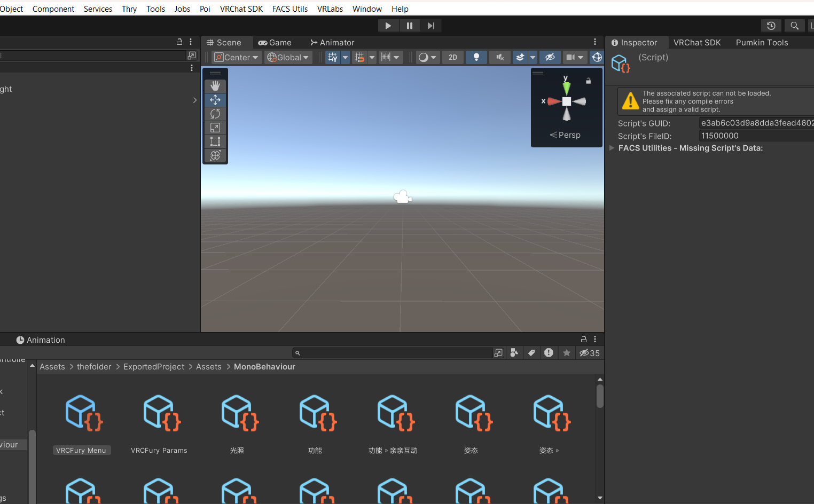The image size is (814, 504).
Task: Select the Transform tool in scene
Action: (215, 155)
